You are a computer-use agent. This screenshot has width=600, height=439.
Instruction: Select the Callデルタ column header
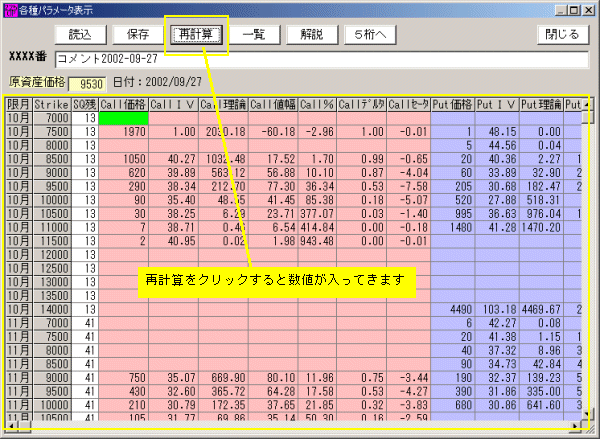point(362,104)
